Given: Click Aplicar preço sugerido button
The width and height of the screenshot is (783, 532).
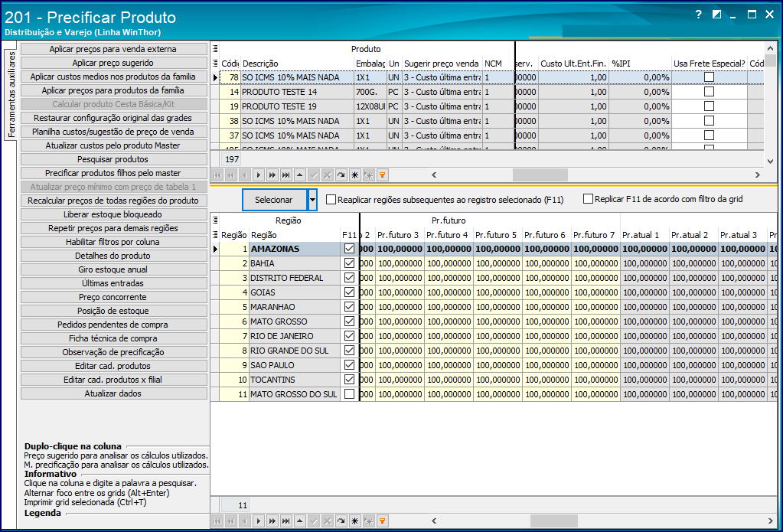Looking at the screenshot, I should tap(114, 63).
